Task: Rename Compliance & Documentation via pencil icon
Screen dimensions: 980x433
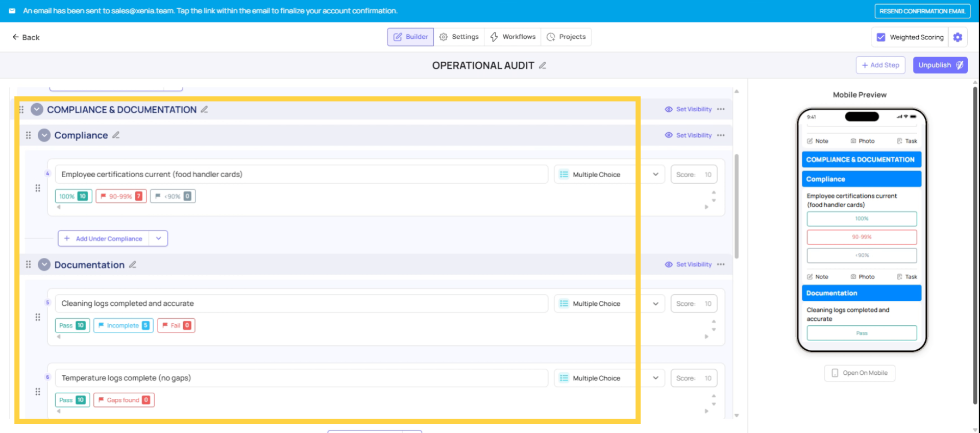Action: pos(204,109)
